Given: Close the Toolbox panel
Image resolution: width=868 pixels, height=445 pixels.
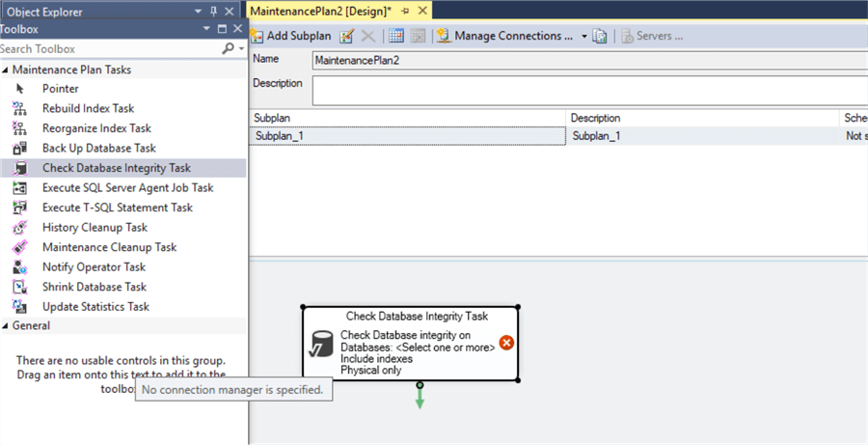Looking at the screenshot, I should tap(237, 29).
